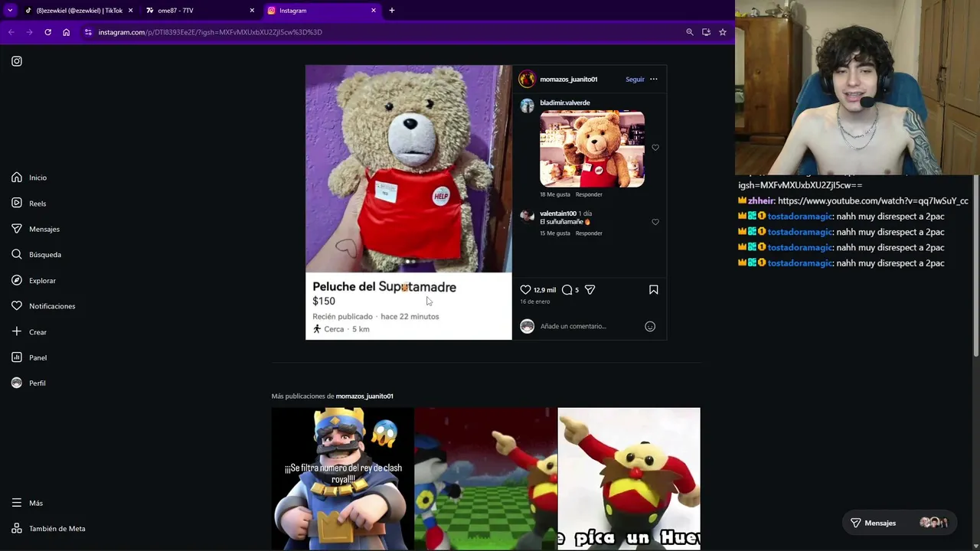Go forward in browser
Viewport: 980px width, 551px height.
pos(29,32)
